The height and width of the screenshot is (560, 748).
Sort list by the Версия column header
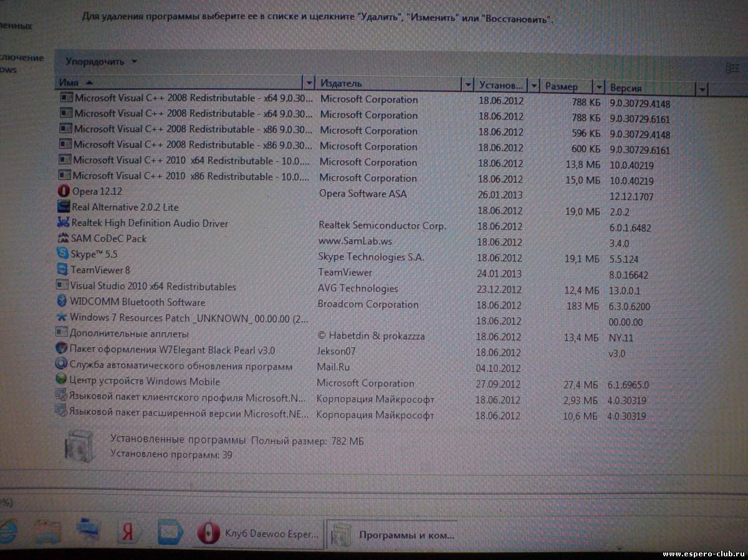tap(648, 88)
